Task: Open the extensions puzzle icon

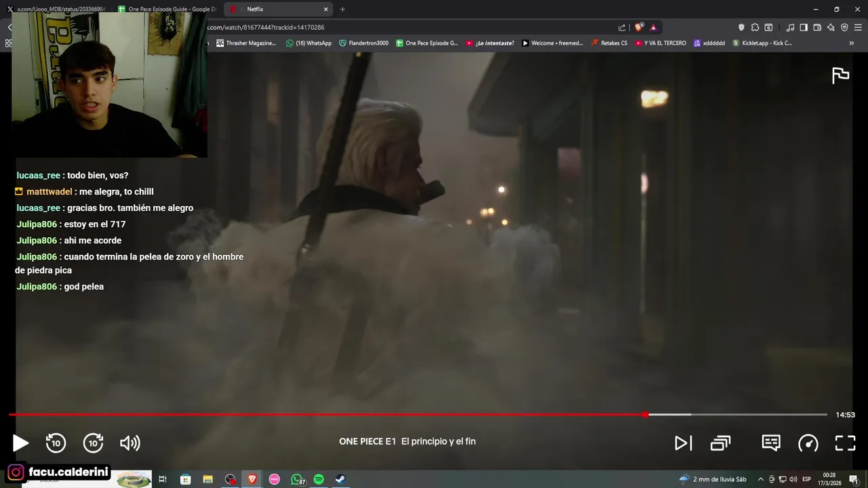Action: click(x=755, y=28)
